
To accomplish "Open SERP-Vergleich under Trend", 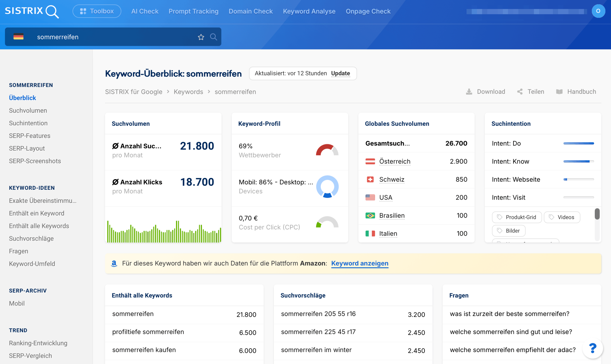I will click(30, 356).
